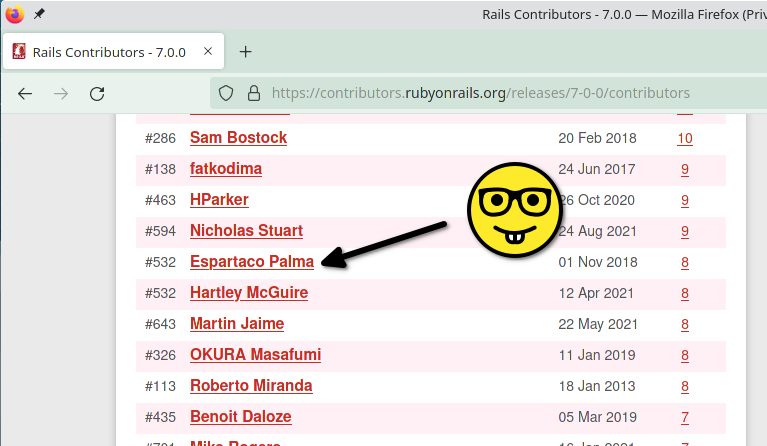Click date 05 Mar 2019
Image resolution: width=767 pixels, height=446 pixels.
(x=597, y=418)
